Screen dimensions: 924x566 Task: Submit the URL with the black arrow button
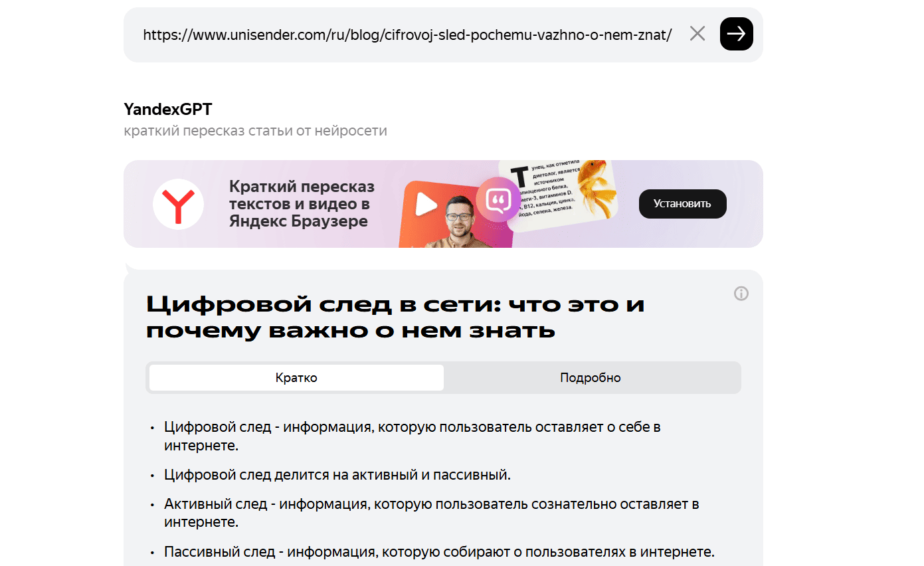[736, 34]
